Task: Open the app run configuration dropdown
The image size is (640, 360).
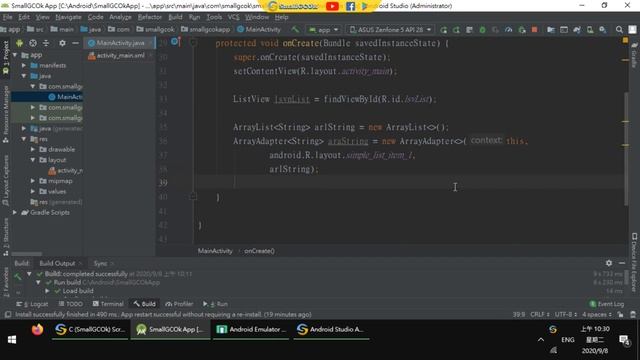Action: (x=324, y=30)
